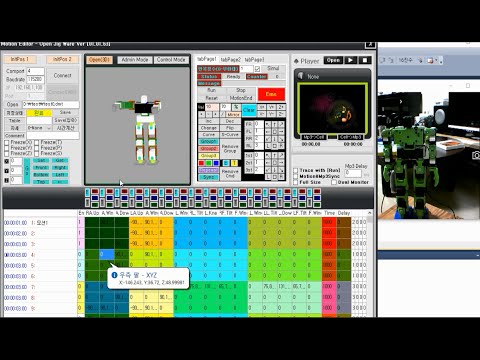
Task: Click the table scrollbar up arrow
Action: 369,213
